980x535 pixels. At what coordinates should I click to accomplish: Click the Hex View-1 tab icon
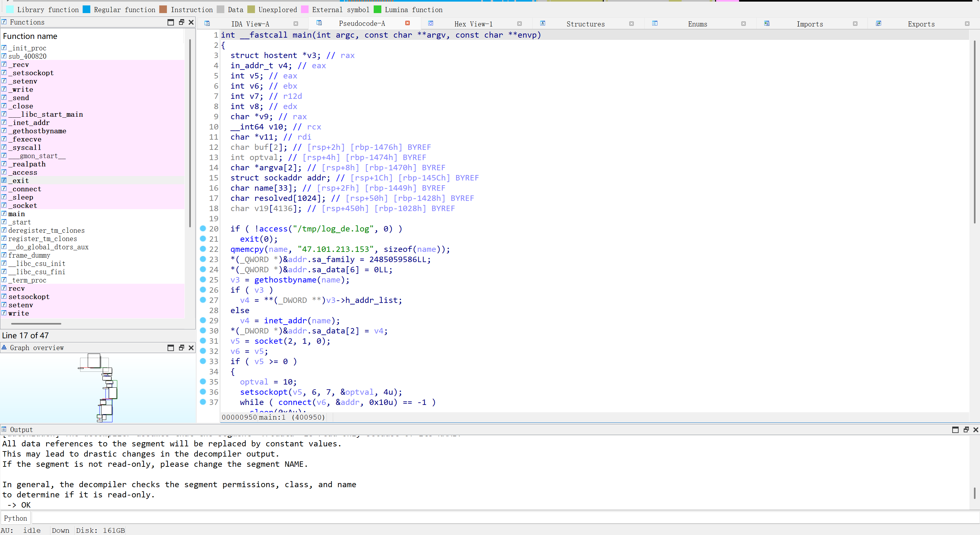point(431,24)
